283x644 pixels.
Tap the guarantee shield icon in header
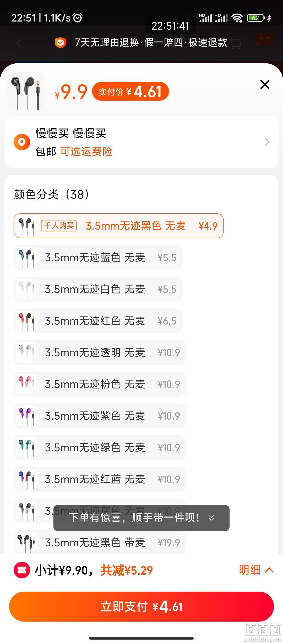click(x=61, y=43)
